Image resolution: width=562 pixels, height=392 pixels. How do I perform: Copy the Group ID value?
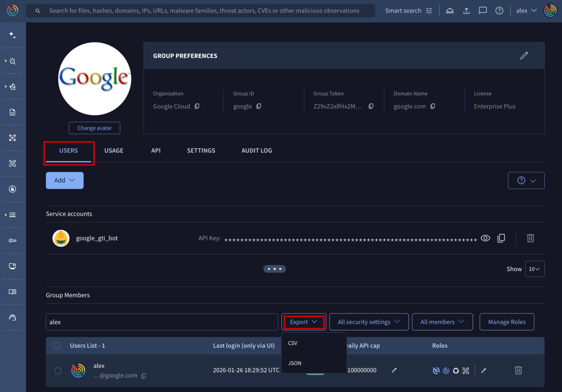point(259,106)
